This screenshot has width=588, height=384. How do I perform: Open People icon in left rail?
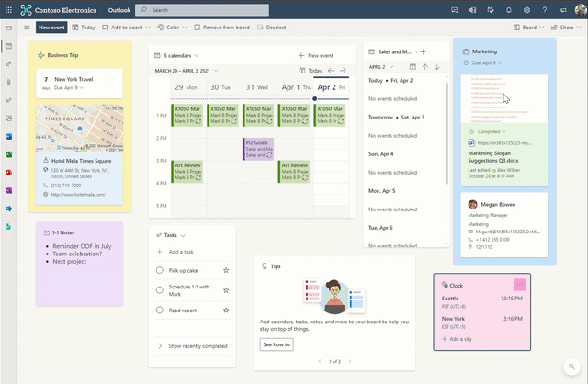coord(8,64)
